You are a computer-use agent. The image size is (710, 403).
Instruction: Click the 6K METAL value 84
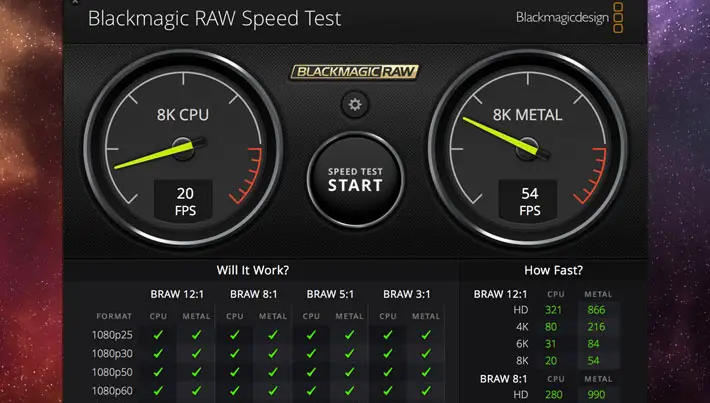tap(593, 344)
